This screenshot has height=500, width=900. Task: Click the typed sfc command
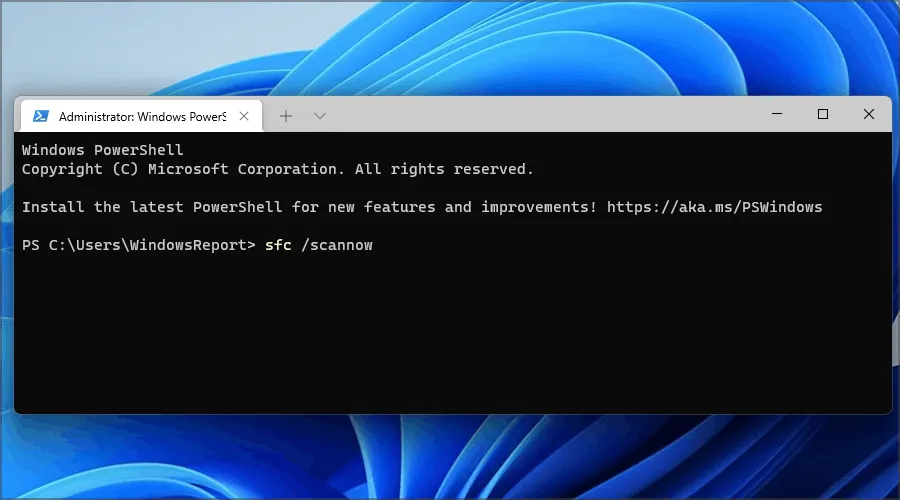tap(278, 245)
